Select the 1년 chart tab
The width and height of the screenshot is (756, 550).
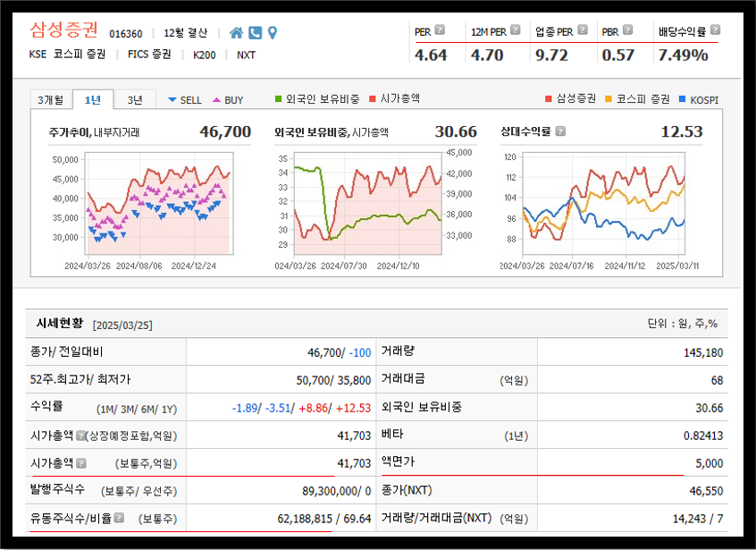[x=93, y=100]
